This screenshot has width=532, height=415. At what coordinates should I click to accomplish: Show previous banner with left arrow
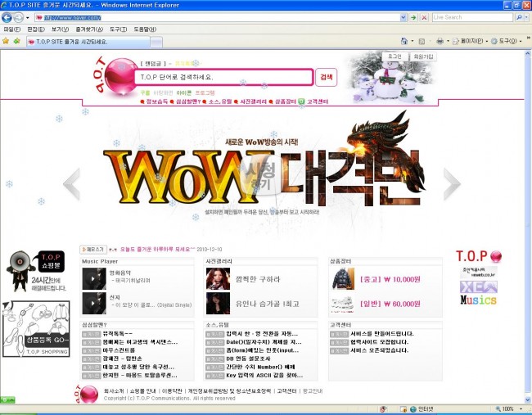click(x=71, y=184)
